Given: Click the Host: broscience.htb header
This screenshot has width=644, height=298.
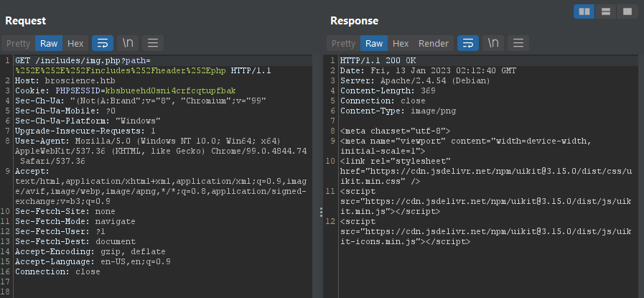Looking at the screenshot, I should tap(65, 80).
